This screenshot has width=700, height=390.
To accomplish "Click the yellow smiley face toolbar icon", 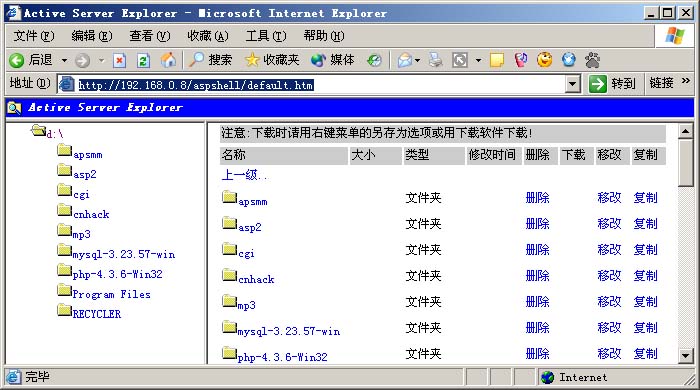I will coord(545,60).
